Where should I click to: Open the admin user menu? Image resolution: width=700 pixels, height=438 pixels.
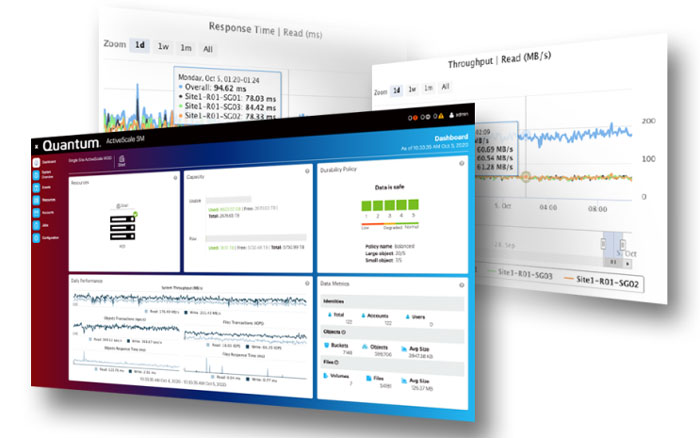pos(458,115)
